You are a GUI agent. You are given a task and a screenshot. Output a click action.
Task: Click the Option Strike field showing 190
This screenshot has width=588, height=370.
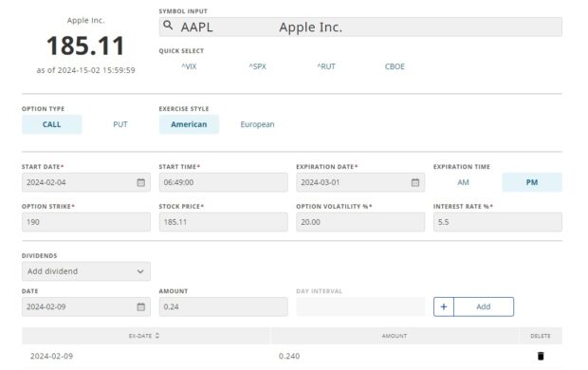coord(86,222)
